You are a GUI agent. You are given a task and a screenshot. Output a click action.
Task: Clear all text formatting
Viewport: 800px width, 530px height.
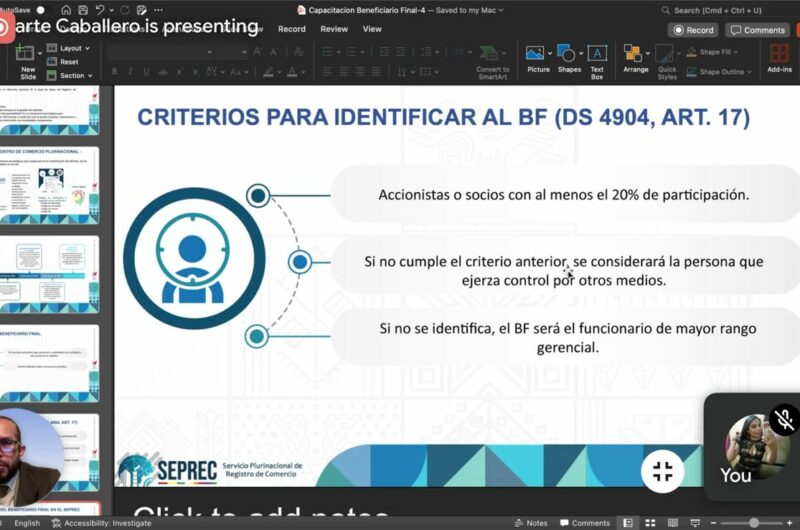pos(299,52)
